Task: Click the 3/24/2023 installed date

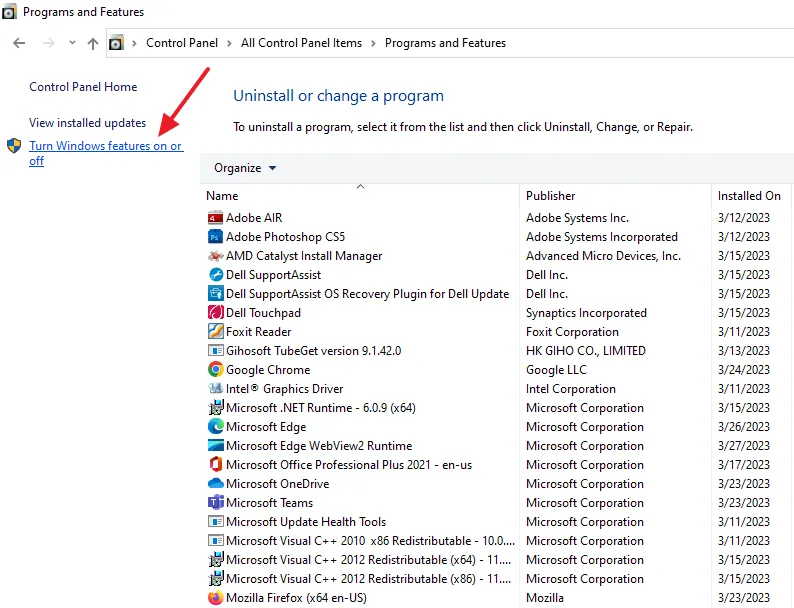Action: coord(743,370)
